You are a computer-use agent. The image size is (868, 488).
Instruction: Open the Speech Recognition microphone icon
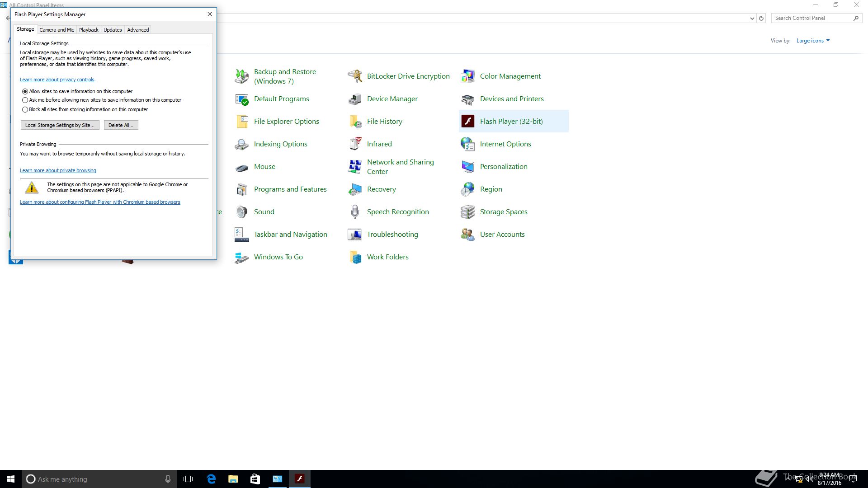point(355,211)
